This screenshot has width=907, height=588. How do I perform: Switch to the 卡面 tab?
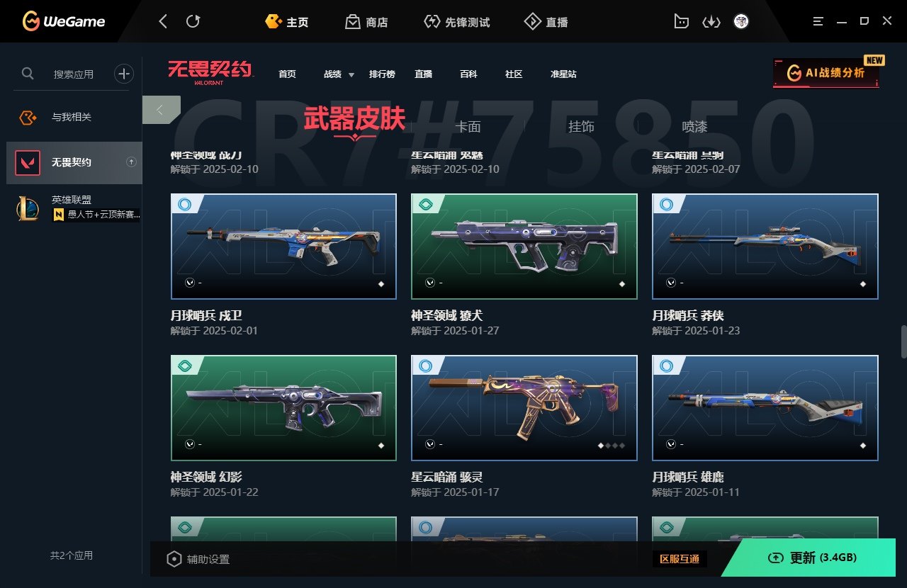click(468, 127)
